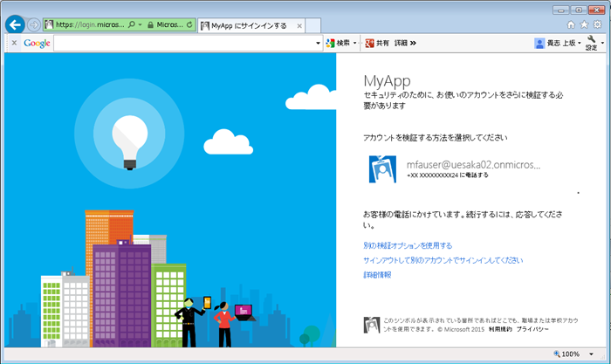Click the Micros... site identity label
611x364 pixels.
pyautogui.click(x=170, y=24)
